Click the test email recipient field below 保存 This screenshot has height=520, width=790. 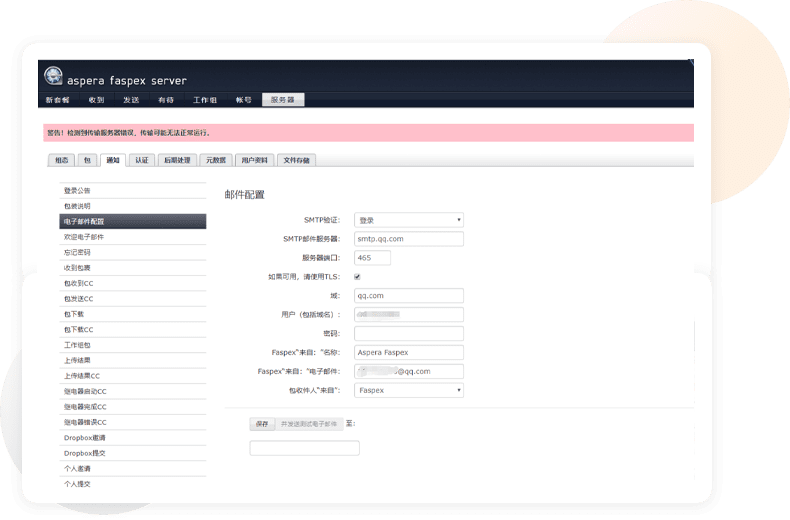[304, 448]
